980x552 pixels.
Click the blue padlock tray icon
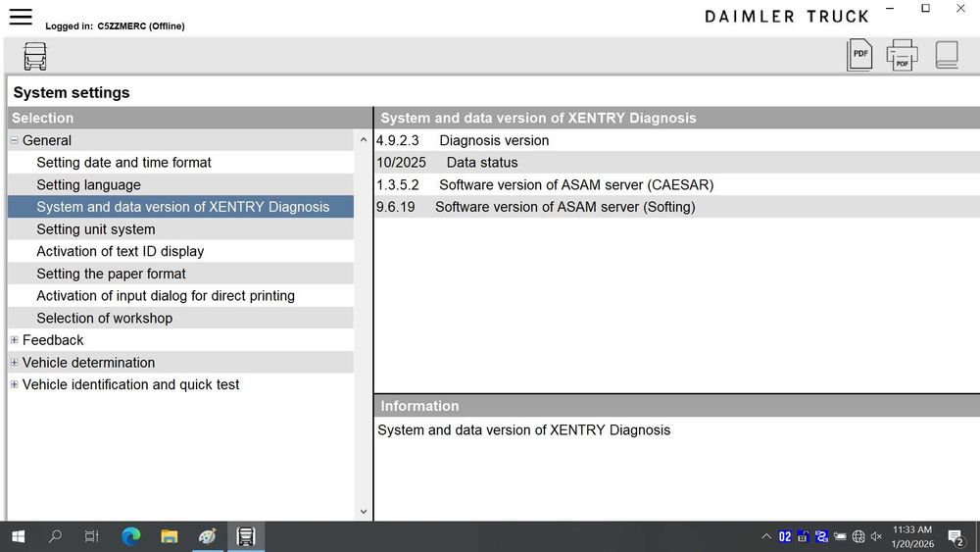804,536
